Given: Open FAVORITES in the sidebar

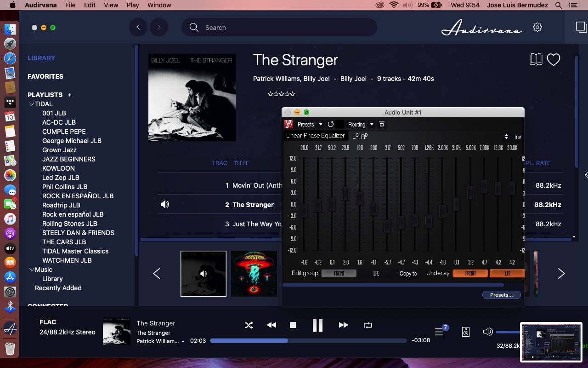Looking at the screenshot, I should click(45, 76).
